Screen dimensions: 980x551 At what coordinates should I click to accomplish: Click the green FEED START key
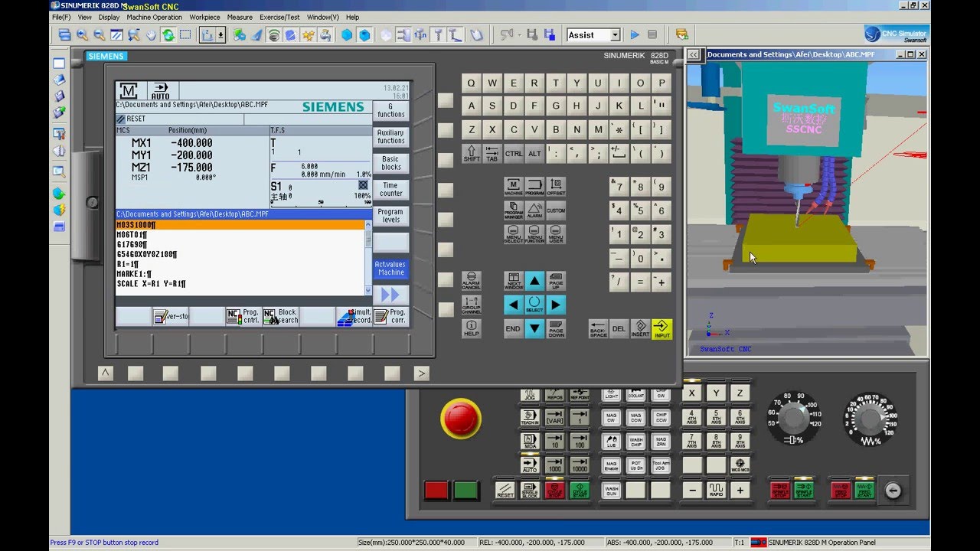point(864,490)
